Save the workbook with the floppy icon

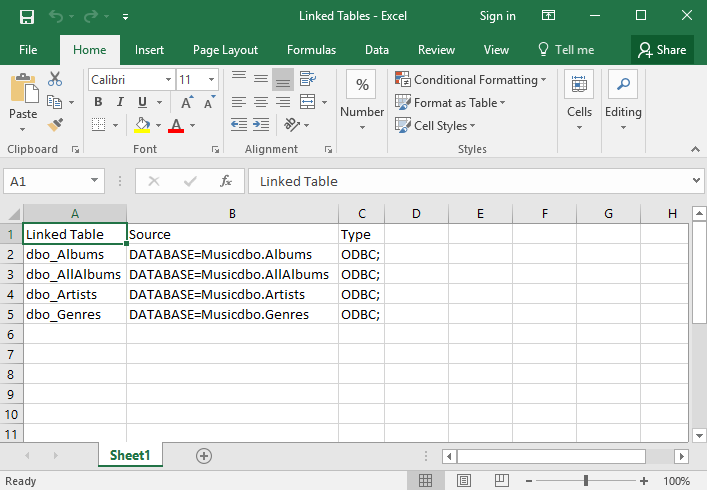tap(27, 17)
